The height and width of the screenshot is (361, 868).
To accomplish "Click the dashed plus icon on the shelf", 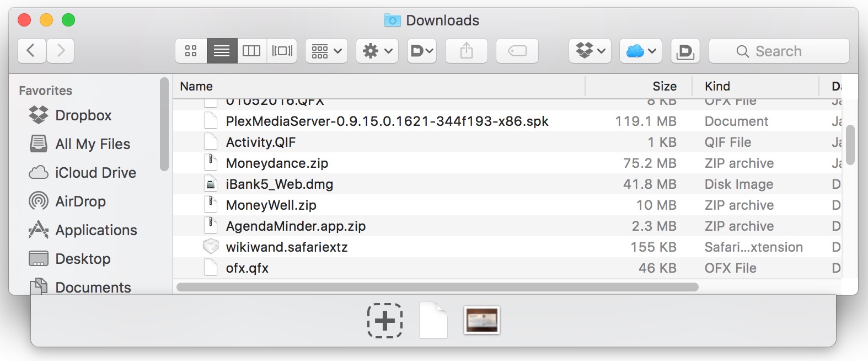I will pyautogui.click(x=385, y=321).
